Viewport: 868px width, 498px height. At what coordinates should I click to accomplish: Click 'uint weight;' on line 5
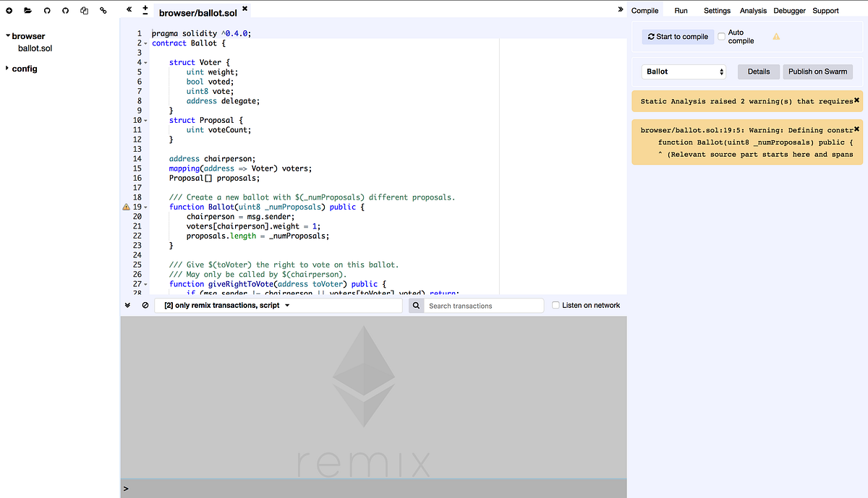click(213, 72)
